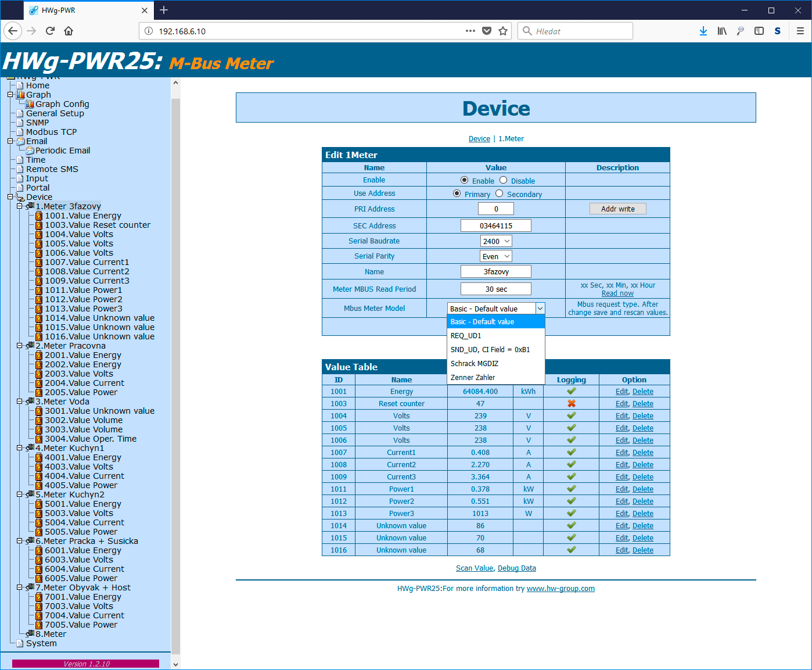Click Edit link for Volts 1004 row

click(621, 416)
